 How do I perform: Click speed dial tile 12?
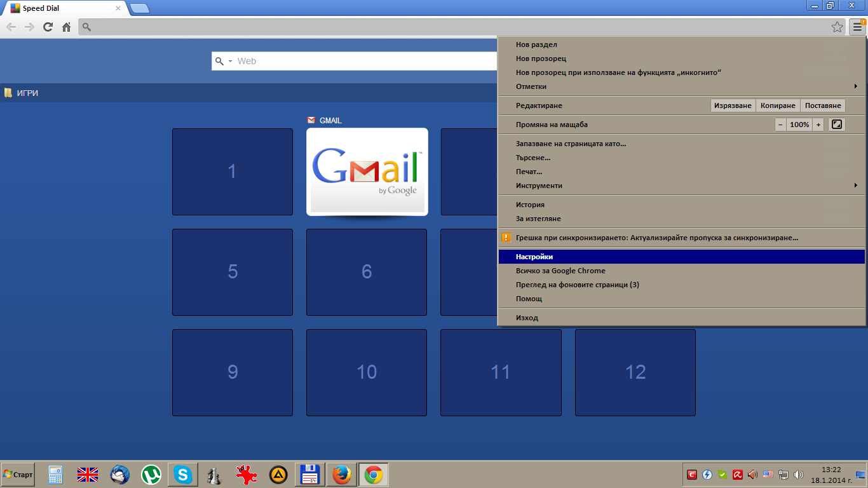tap(635, 372)
